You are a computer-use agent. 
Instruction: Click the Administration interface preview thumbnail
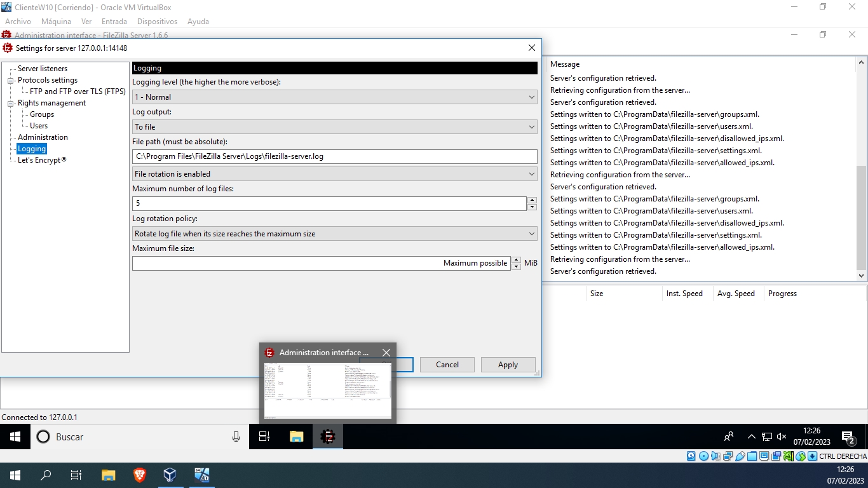click(x=328, y=391)
